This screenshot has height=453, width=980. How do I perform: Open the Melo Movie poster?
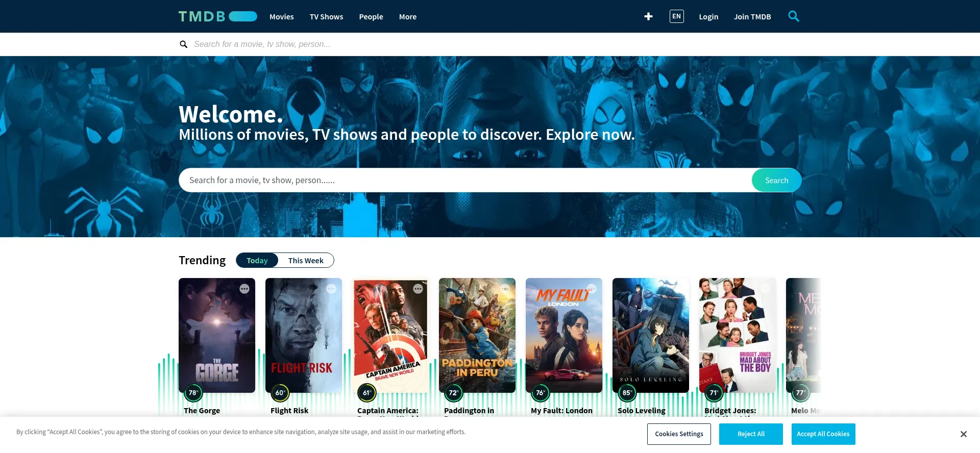803,335
